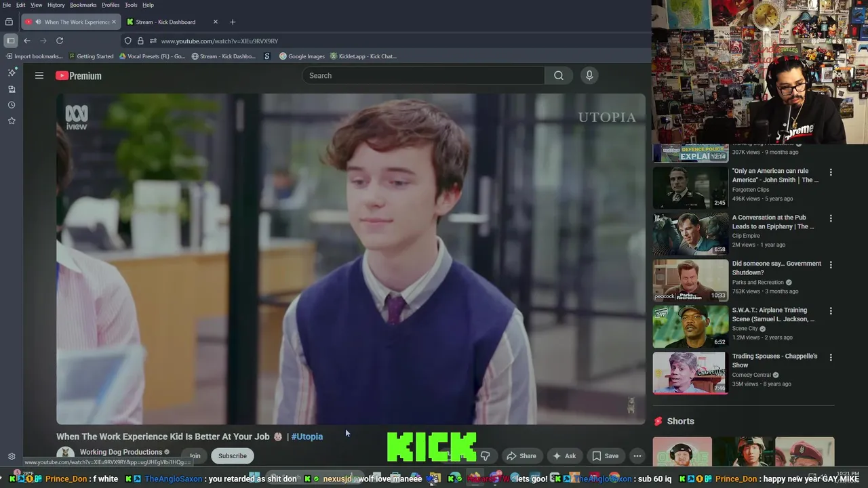
Task: Open the S.W.A.T. Airplane Training thumbnail
Action: [690, 326]
